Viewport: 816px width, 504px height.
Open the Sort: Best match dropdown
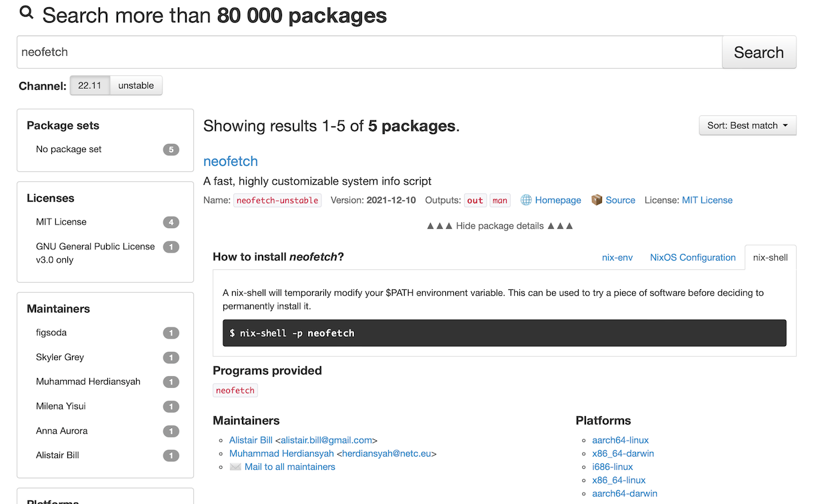pos(747,125)
